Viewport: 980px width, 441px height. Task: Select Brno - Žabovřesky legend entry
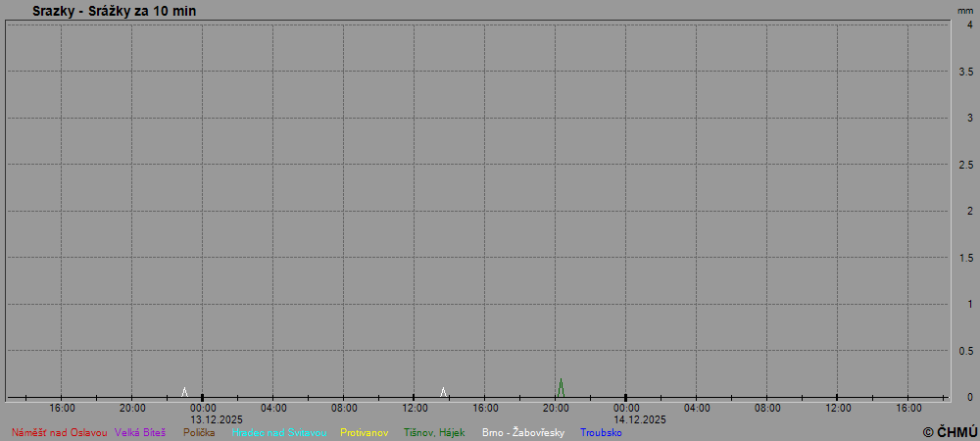click(x=523, y=432)
